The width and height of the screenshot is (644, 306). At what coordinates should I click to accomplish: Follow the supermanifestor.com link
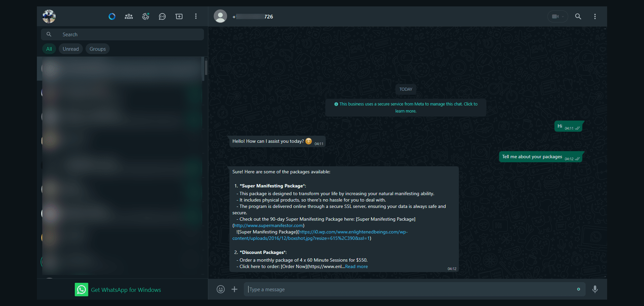coord(268,225)
